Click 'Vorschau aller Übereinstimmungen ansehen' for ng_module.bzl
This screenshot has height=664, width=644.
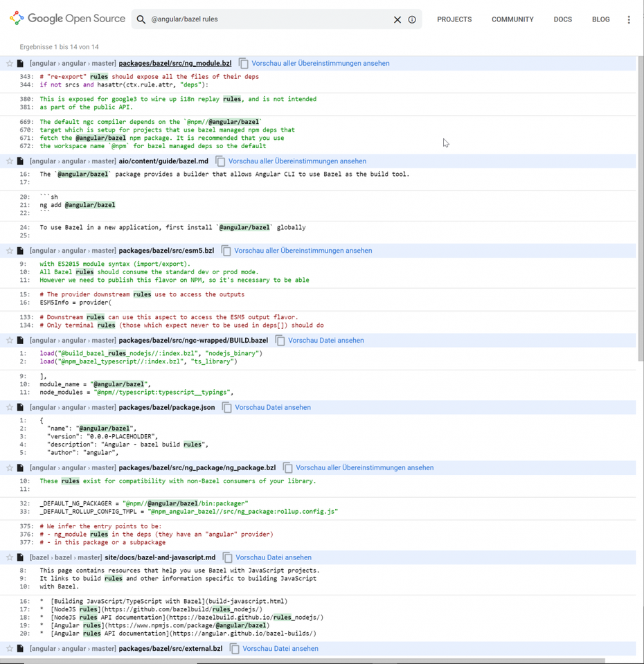(x=321, y=64)
